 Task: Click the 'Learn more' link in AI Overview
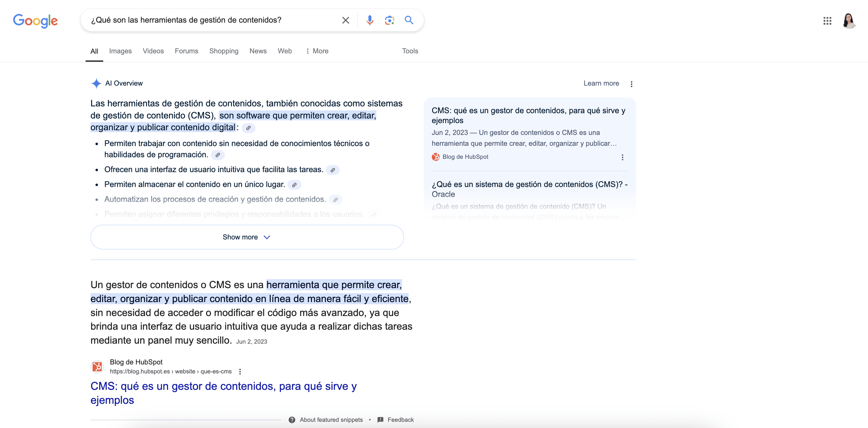(x=601, y=83)
